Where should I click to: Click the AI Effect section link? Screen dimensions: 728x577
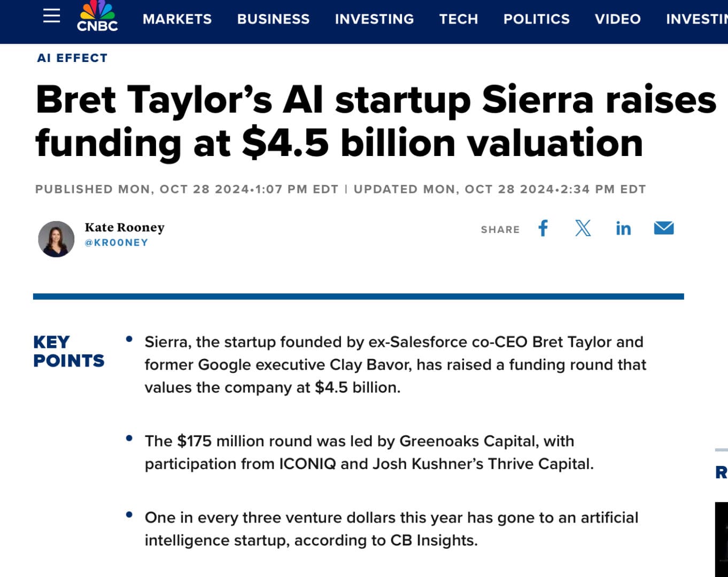[x=72, y=58]
